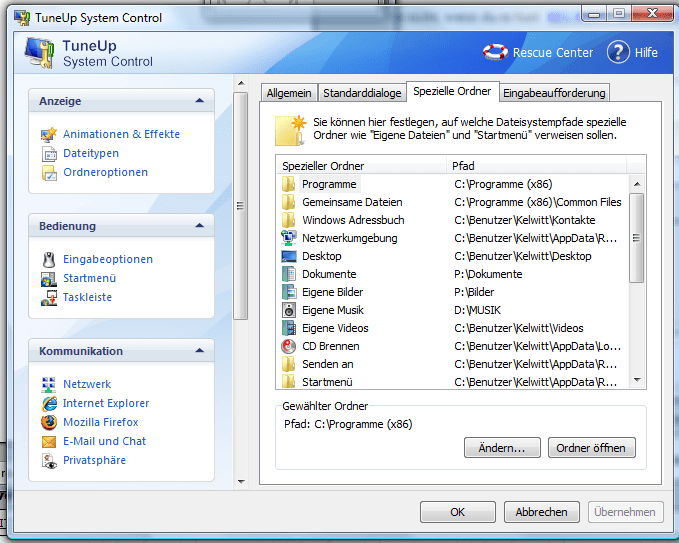679x543 pixels.
Task: Sort by Pfad column header
Action: (x=537, y=166)
